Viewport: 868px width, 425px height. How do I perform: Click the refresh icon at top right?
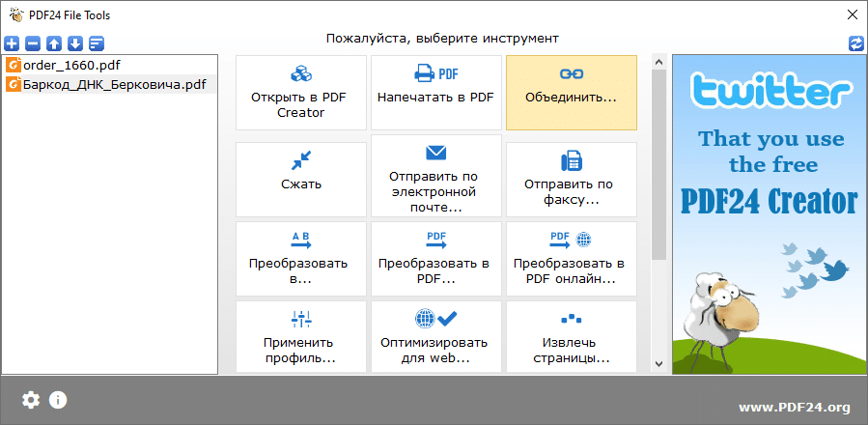856,43
